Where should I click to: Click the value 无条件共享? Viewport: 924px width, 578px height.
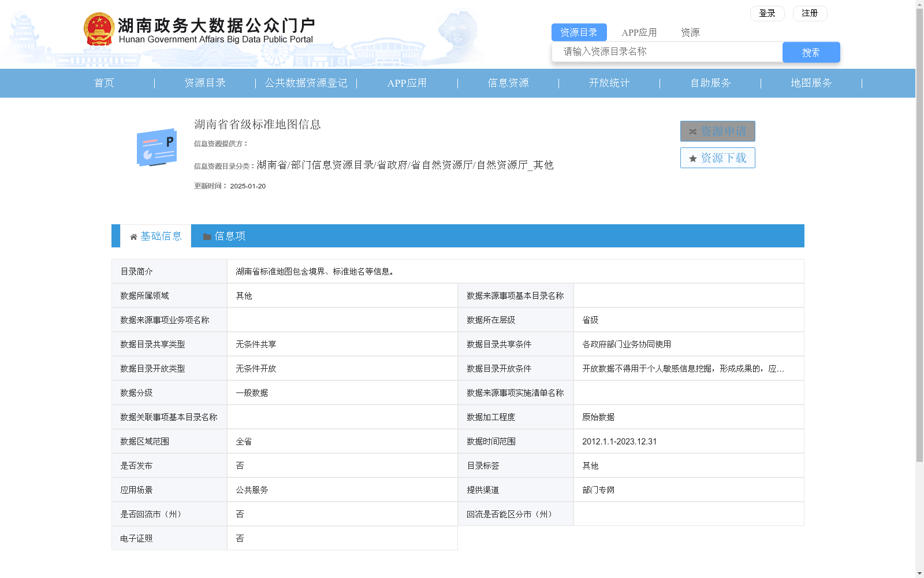256,344
